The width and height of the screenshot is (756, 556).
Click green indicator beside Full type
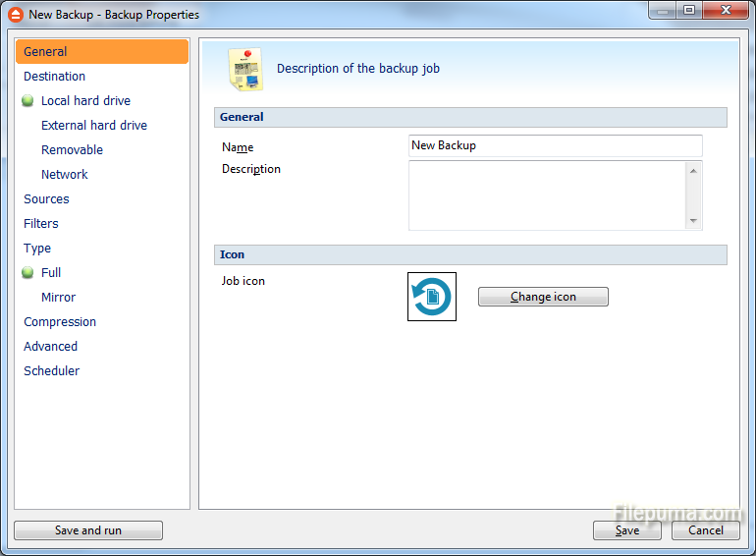[27, 272]
